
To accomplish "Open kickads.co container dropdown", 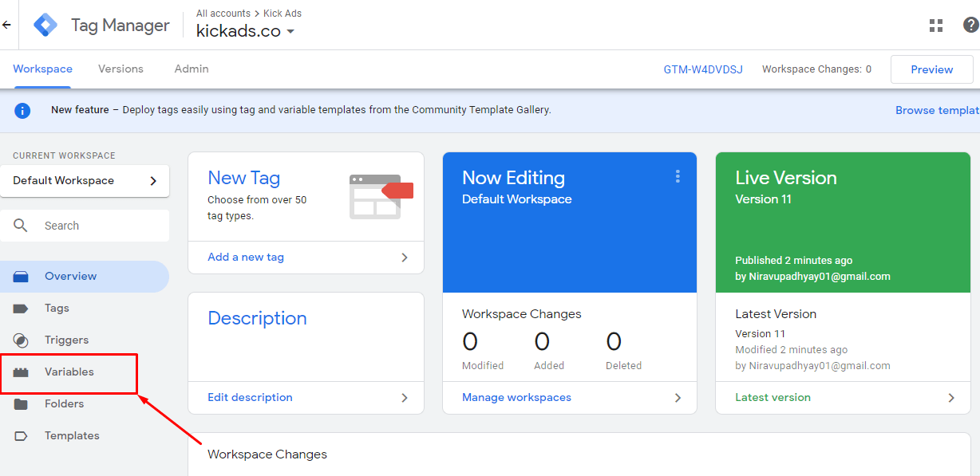I will pyautogui.click(x=246, y=31).
